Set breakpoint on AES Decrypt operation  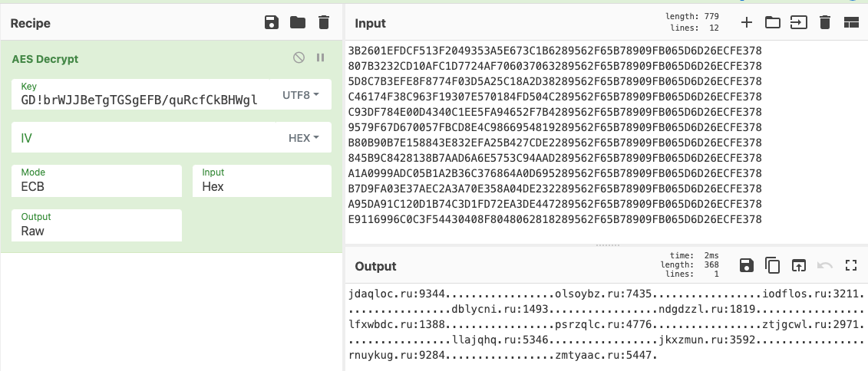coord(321,58)
